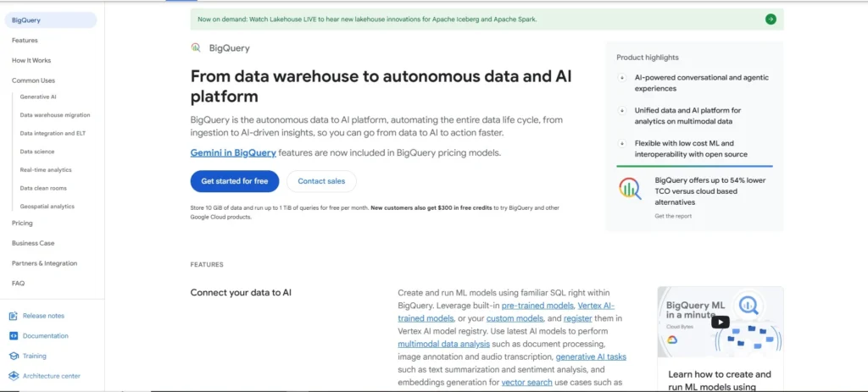Click the BigQuery logo icon near the title

point(196,47)
